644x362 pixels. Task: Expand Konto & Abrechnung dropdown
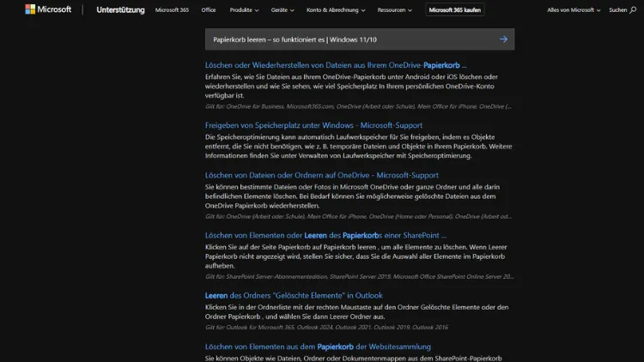pos(336,9)
